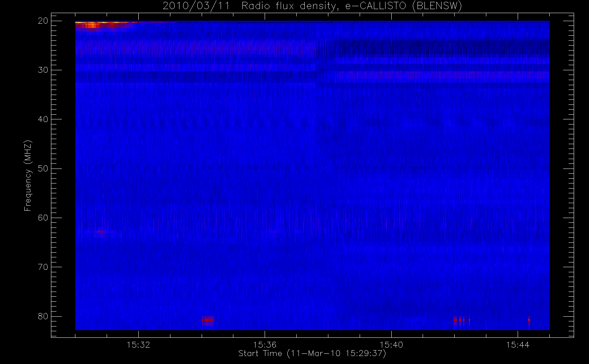Click the 'Frequency (MHZ)' axis label

click(x=28, y=175)
